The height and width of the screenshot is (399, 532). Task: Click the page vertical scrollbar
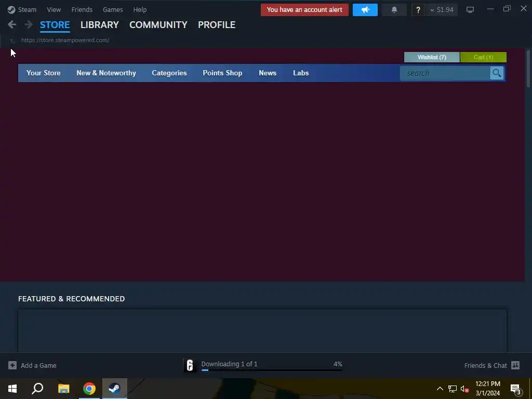(528, 68)
